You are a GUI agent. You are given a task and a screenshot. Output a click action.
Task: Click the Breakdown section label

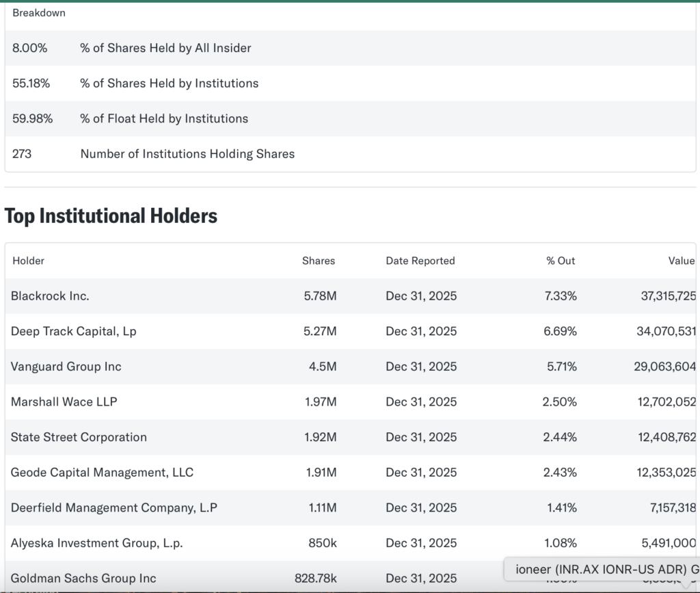click(x=39, y=13)
